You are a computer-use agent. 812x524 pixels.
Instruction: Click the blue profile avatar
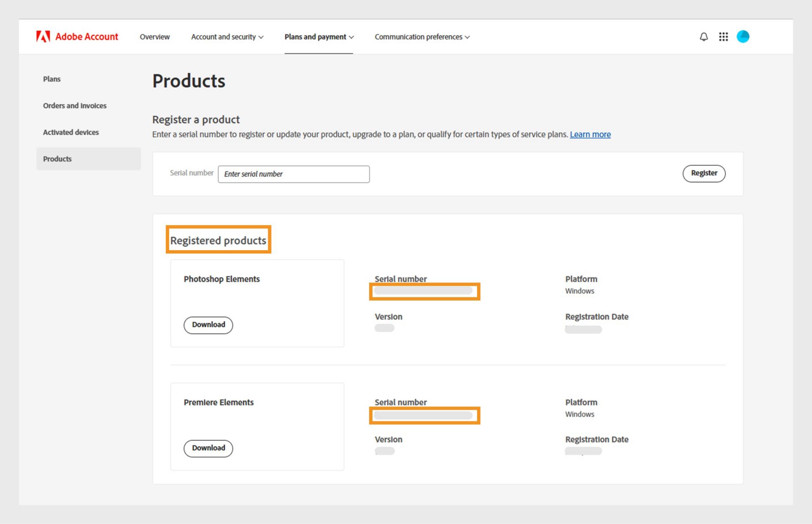pos(743,37)
